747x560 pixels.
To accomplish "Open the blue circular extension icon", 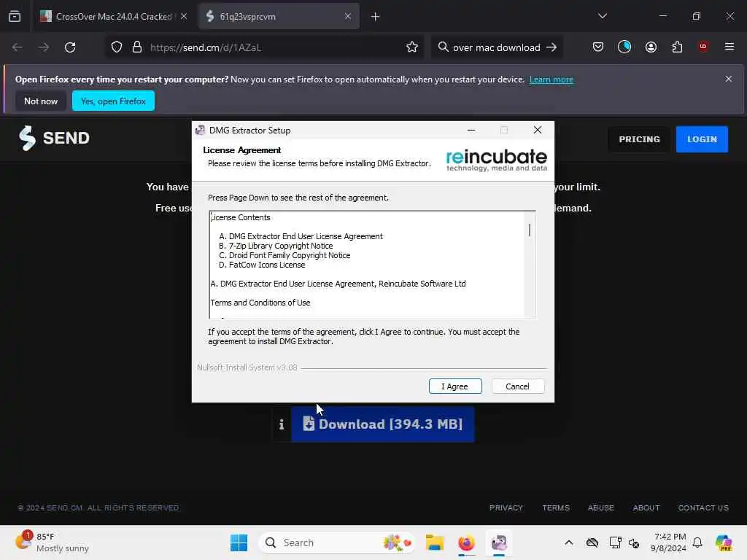I will click(x=624, y=47).
